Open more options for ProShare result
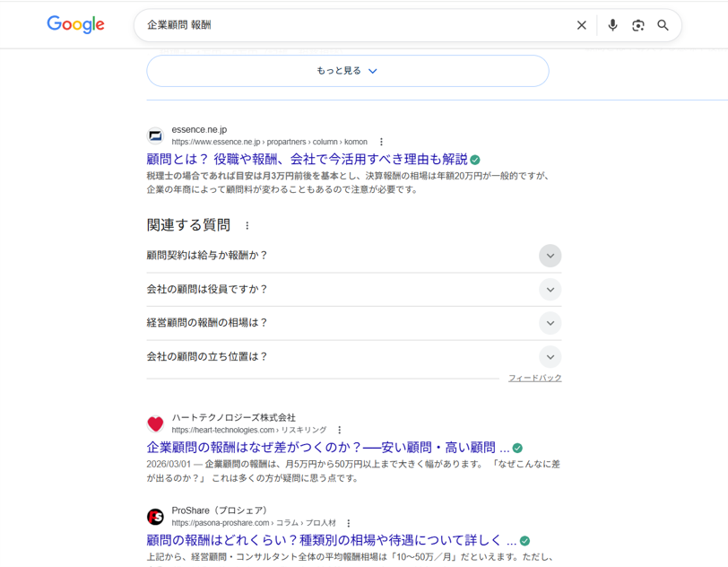Screen dimensions: 728x567 349,523
